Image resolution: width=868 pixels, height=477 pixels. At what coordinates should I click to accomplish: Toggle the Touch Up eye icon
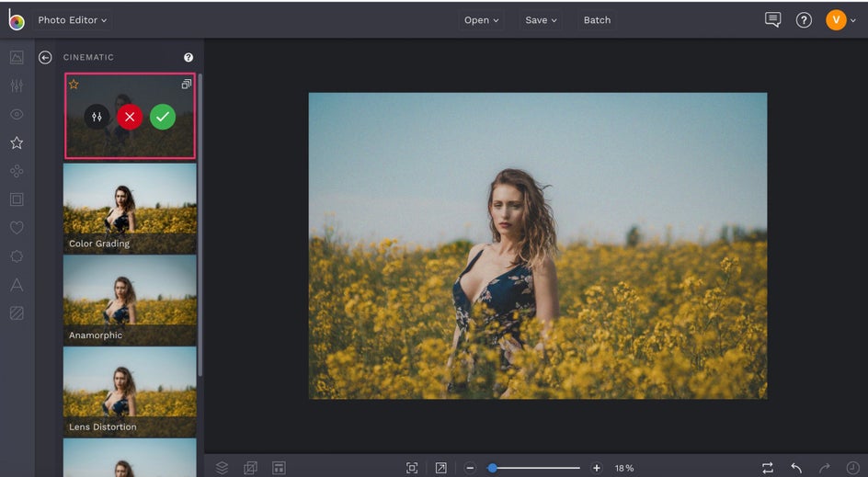click(x=17, y=115)
